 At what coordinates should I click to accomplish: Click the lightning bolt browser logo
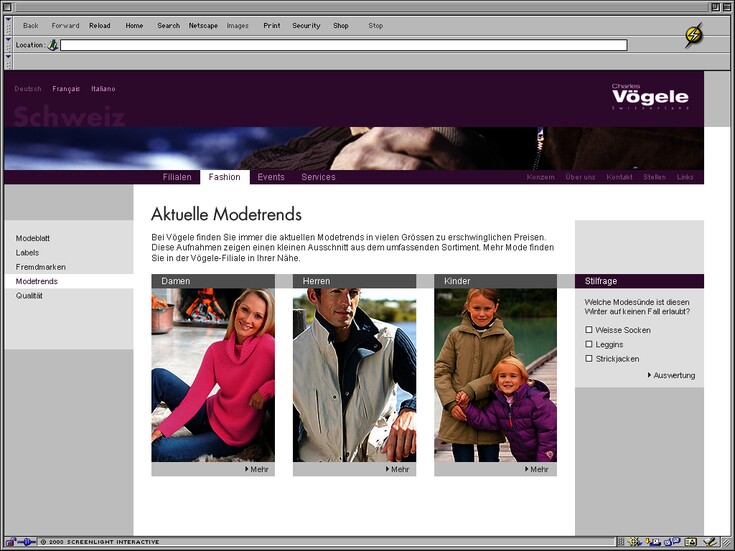click(x=693, y=35)
